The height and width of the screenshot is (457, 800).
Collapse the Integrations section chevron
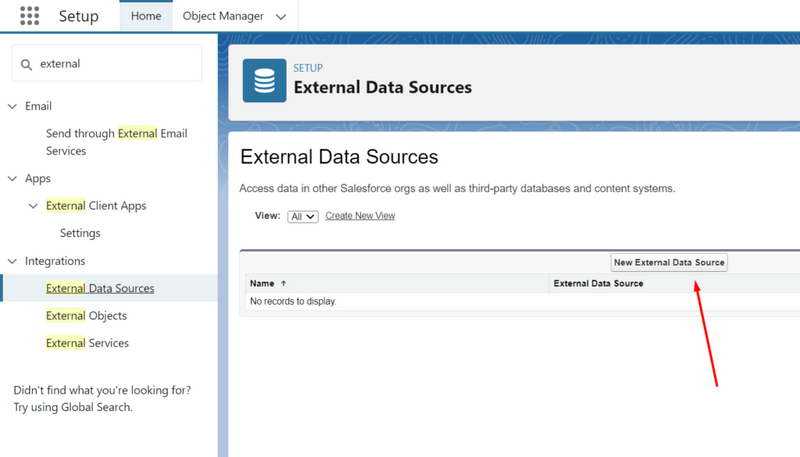[x=12, y=261]
